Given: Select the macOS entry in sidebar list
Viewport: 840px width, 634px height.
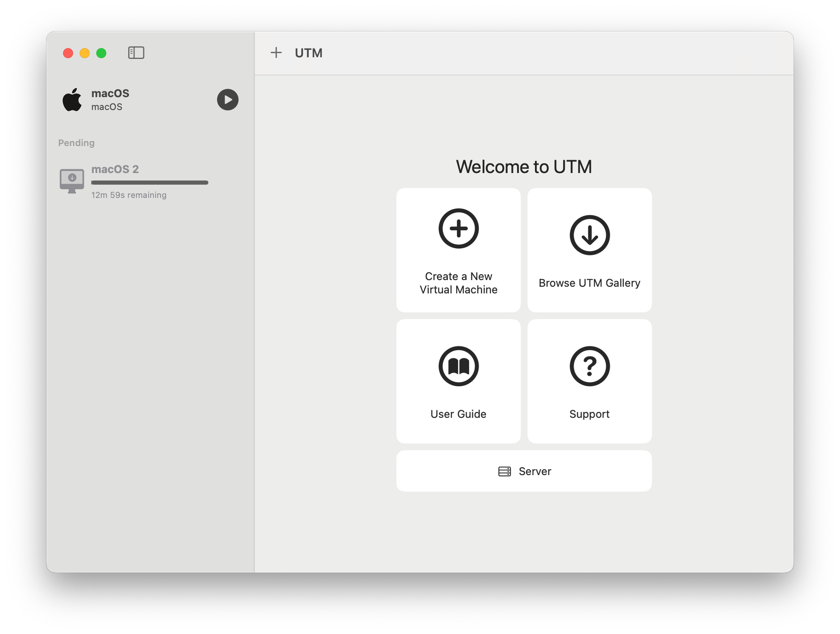Looking at the screenshot, I should (x=150, y=100).
